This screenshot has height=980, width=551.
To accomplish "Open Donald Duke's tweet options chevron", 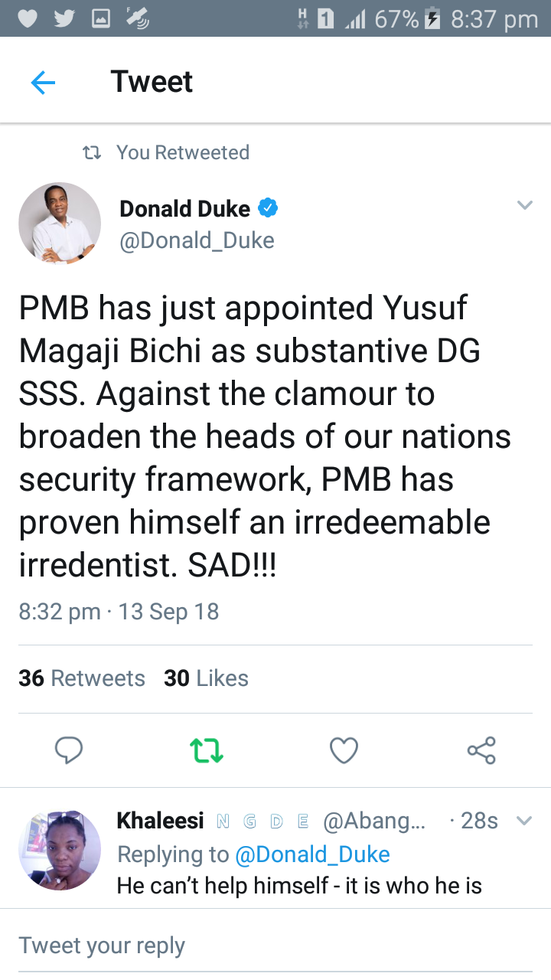I will [x=524, y=205].
